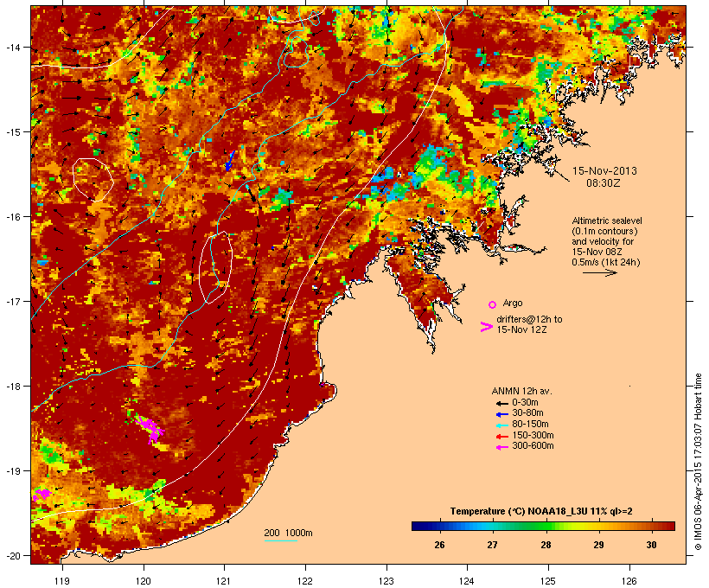Click the time label 08:30Z
This screenshot has width=709, height=588.
coord(604,183)
